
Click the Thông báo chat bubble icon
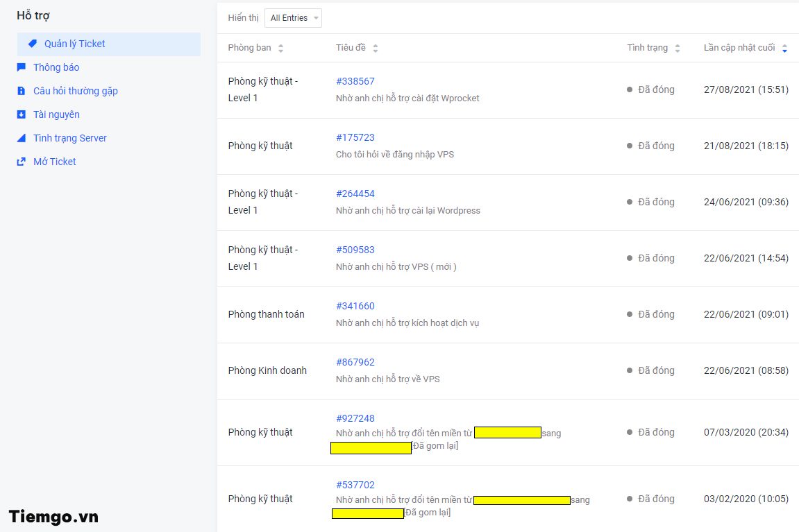pos(22,67)
